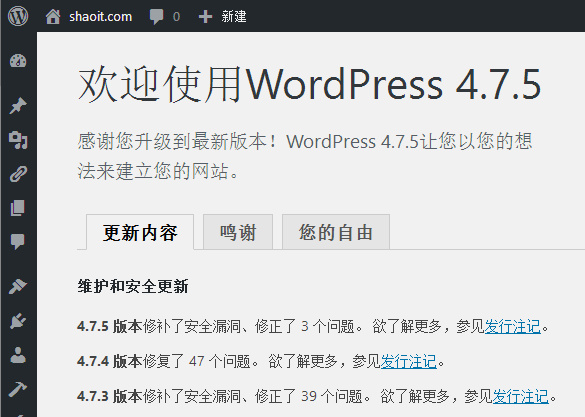This screenshot has height=417, width=585.
Task: Open Users via the person sidebar icon
Action: coord(18,355)
